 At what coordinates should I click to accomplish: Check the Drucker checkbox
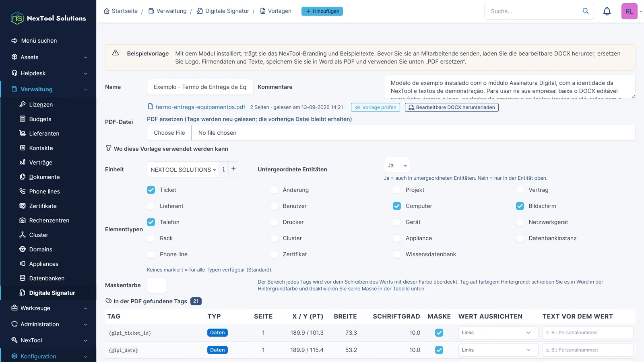click(x=274, y=222)
